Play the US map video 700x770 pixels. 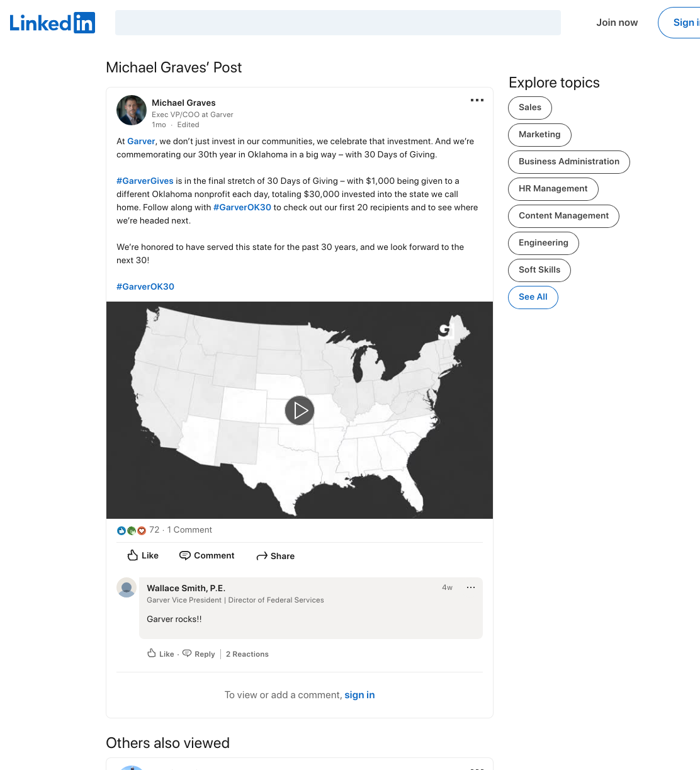point(300,410)
